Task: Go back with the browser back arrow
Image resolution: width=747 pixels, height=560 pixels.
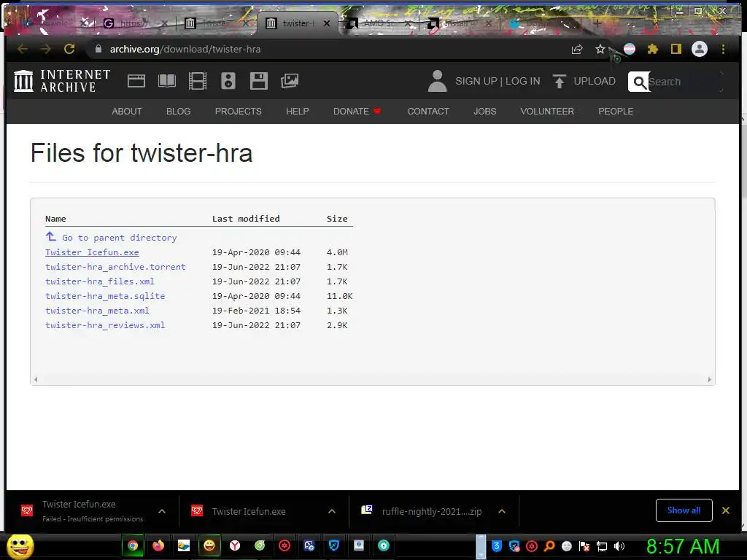Action: [x=23, y=49]
